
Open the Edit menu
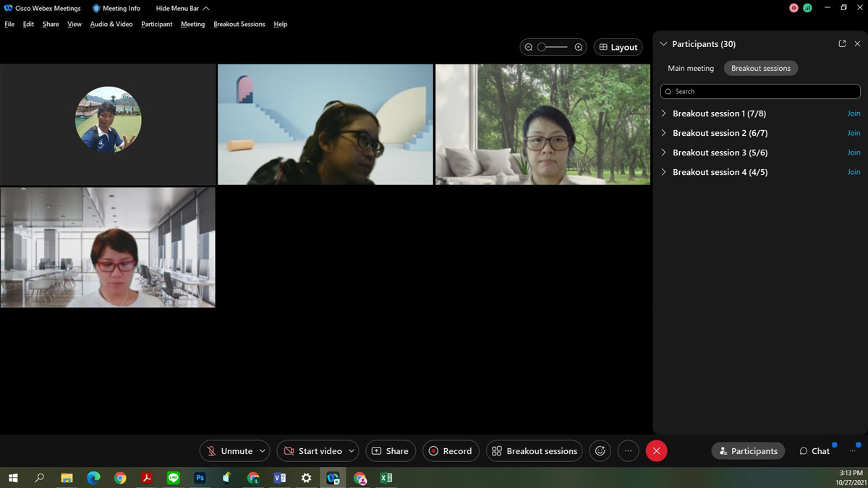[x=28, y=24]
